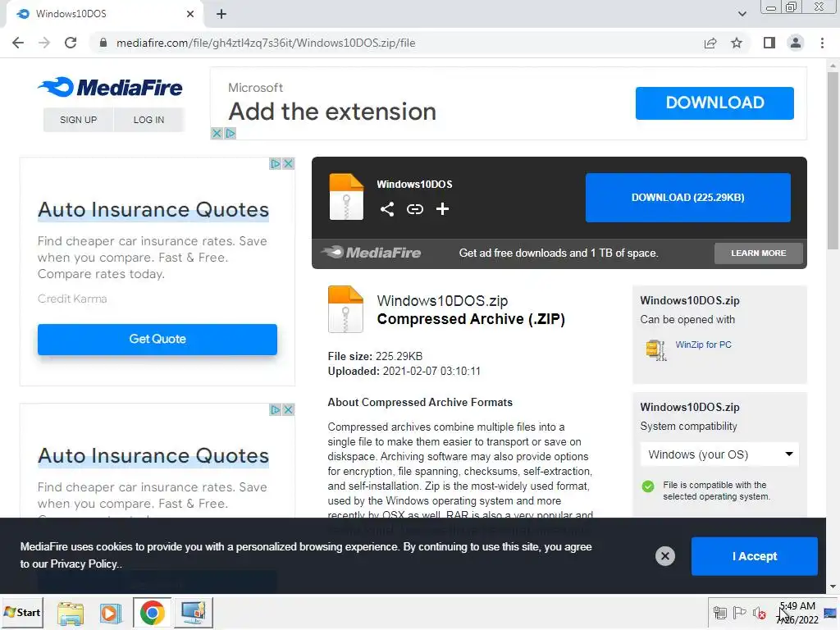Click 'Uploaded: 2021-02-07 03:10:11' text
Screen dimensions: 840x630
404,372
